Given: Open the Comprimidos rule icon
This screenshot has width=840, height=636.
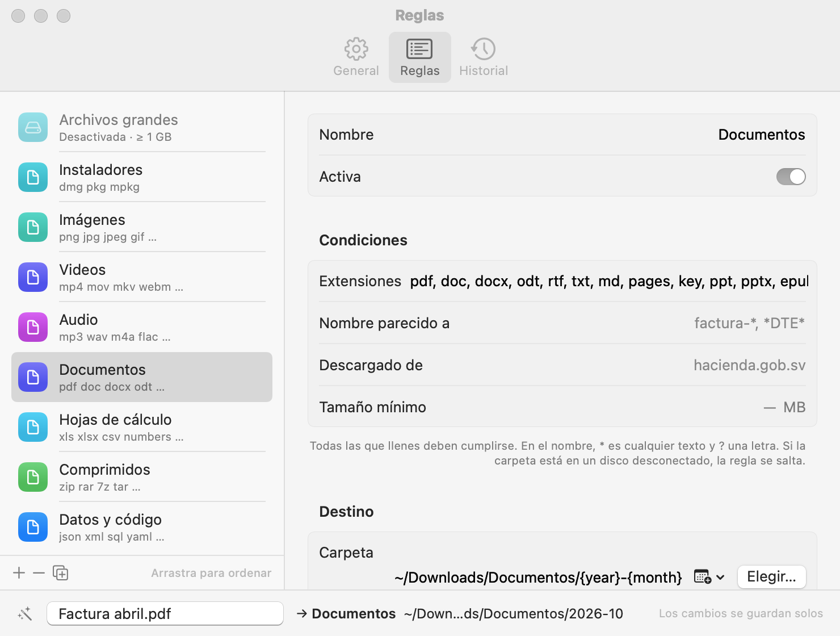Looking at the screenshot, I should pyautogui.click(x=33, y=477).
